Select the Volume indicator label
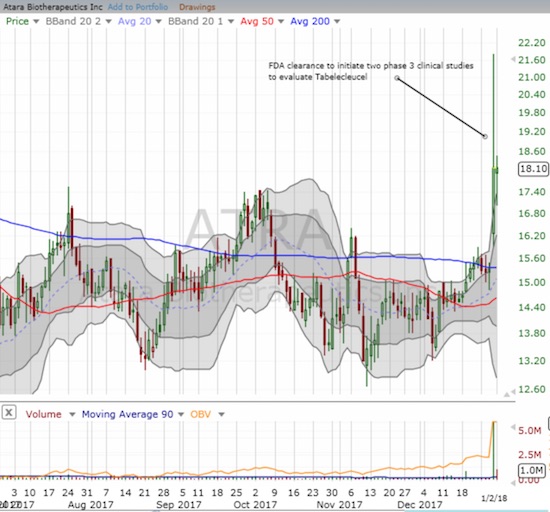Screen dimensions: 550x512 tap(43, 414)
